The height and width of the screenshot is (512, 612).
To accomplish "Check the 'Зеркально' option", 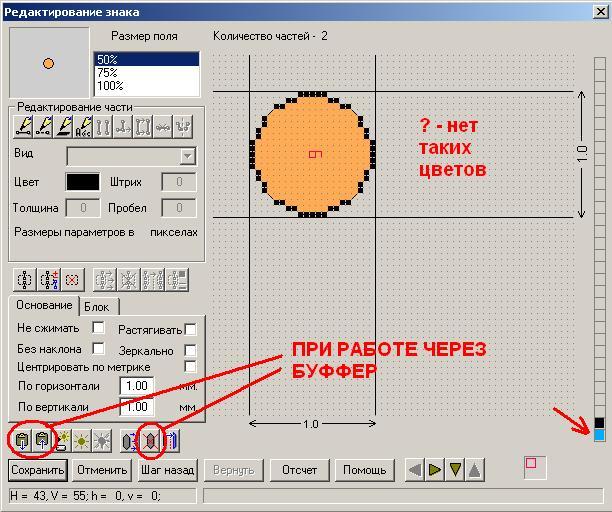I will [x=190, y=350].
